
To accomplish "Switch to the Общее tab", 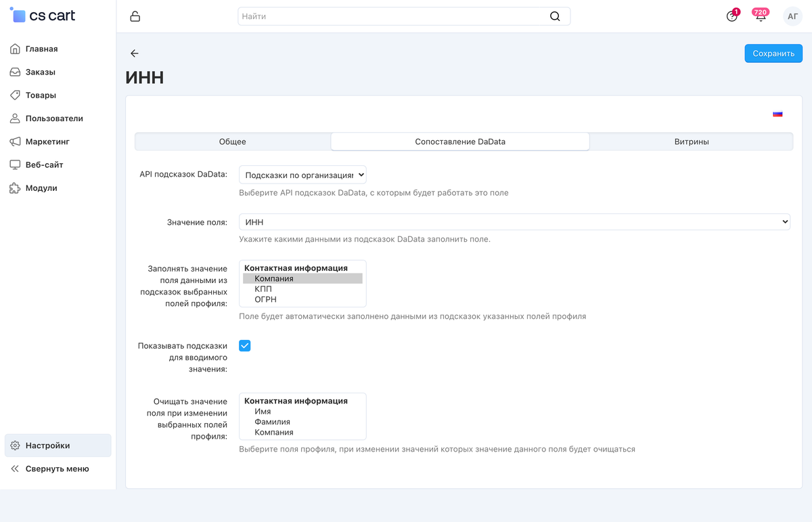I will 233,142.
